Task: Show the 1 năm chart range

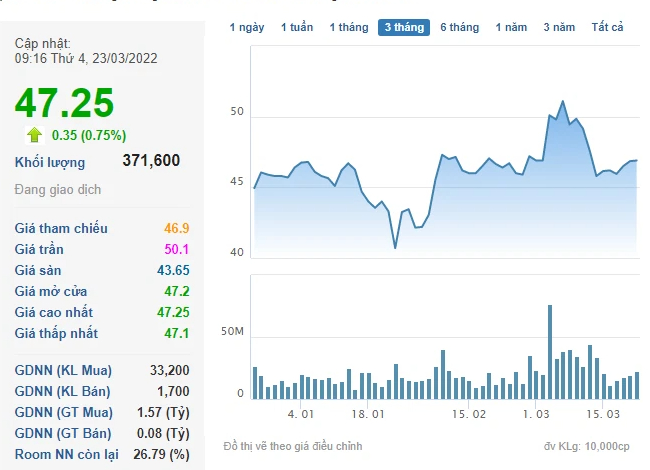Action: coord(511,27)
